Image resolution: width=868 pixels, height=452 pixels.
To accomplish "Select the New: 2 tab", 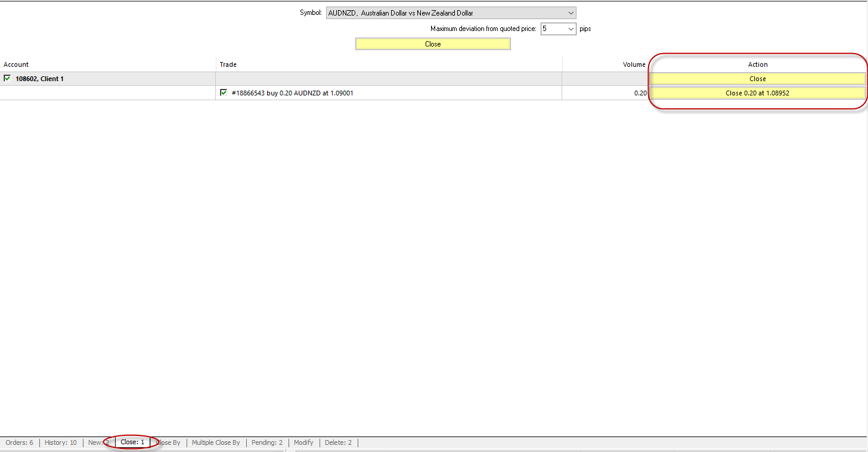I will (98, 442).
